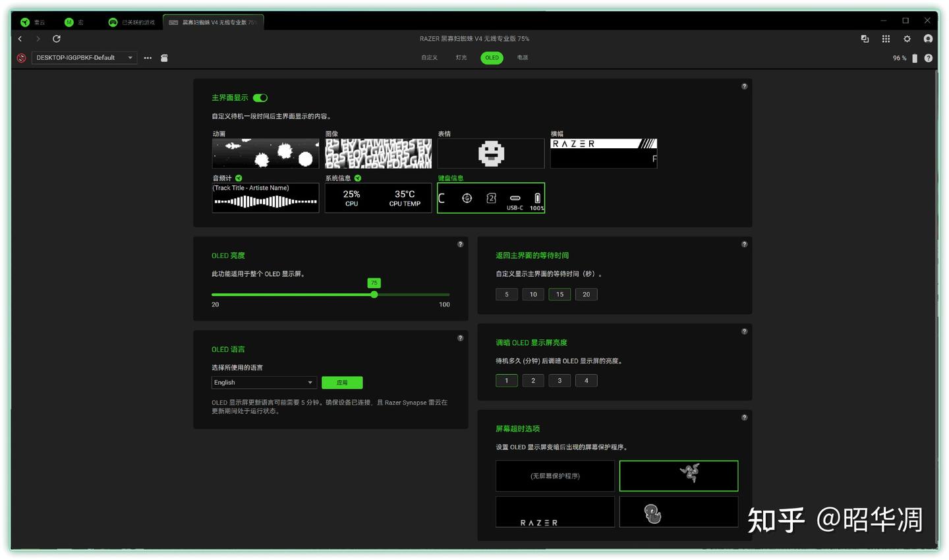Select the 系统信息 CPU thumbnail
This screenshot has height=560, width=949.
378,198
